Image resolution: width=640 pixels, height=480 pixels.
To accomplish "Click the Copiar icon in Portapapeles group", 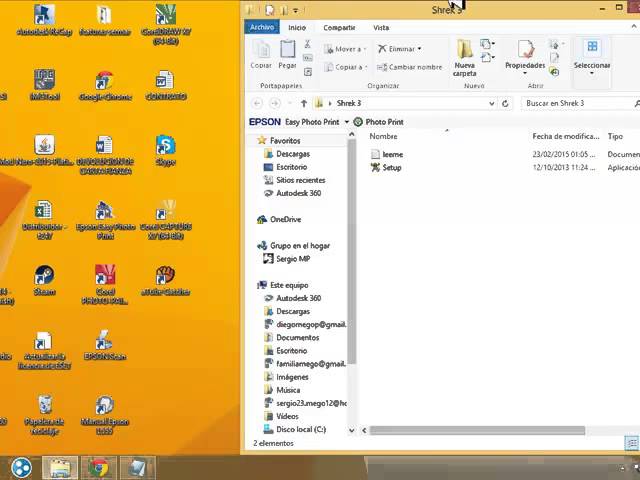I will click(261, 51).
